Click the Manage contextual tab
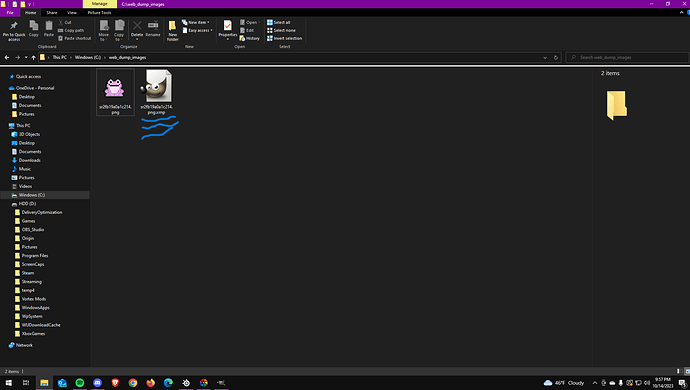690x390 pixels. click(99, 4)
